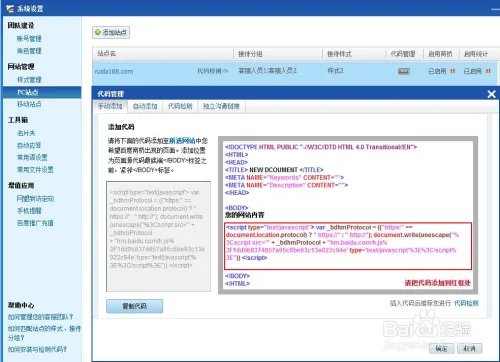Image resolution: width=500 pixels, height=362 pixels.
Task: Switch to the 自动添加 tab
Action: (145, 106)
